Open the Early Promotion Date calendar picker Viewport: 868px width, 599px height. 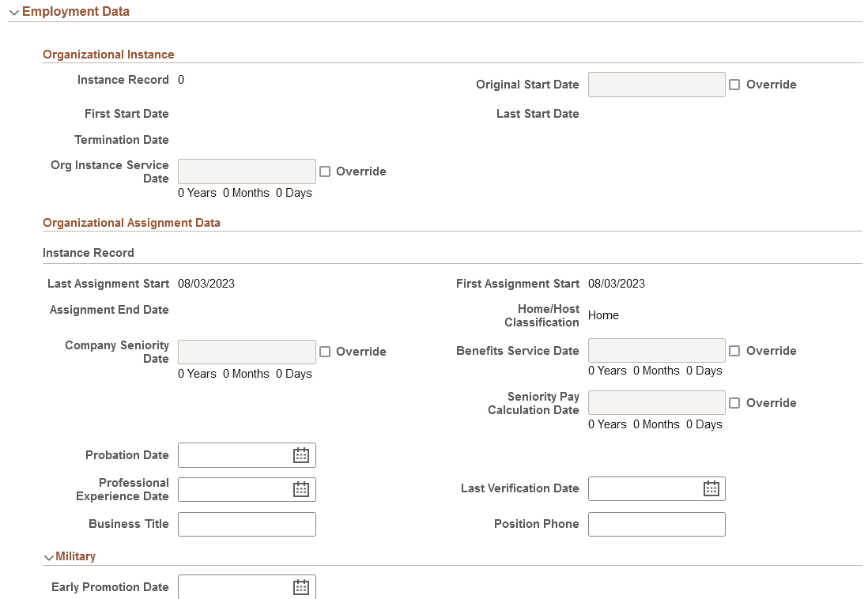[300, 587]
